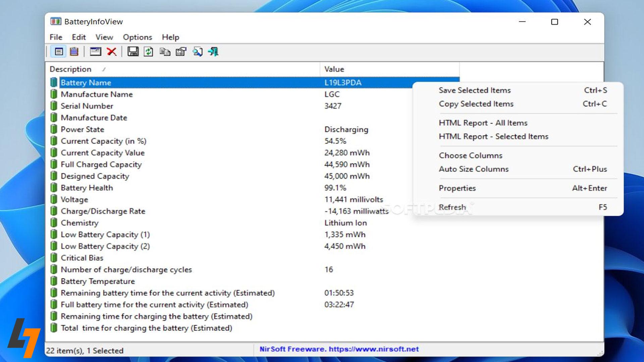Viewport: 644px width, 362px height.
Task: Open the Options menu
Action: coord(137,37)
